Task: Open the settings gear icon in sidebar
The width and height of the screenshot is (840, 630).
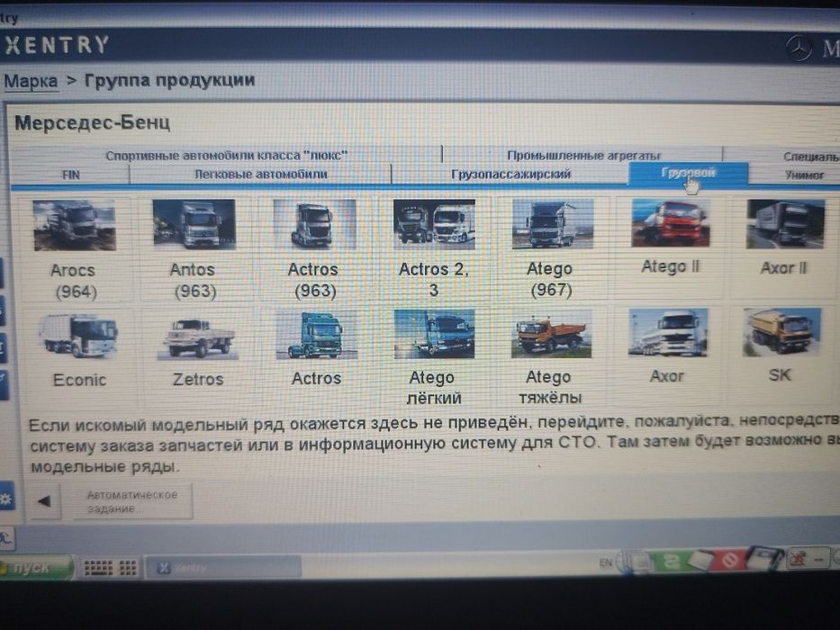Action: 6,499
